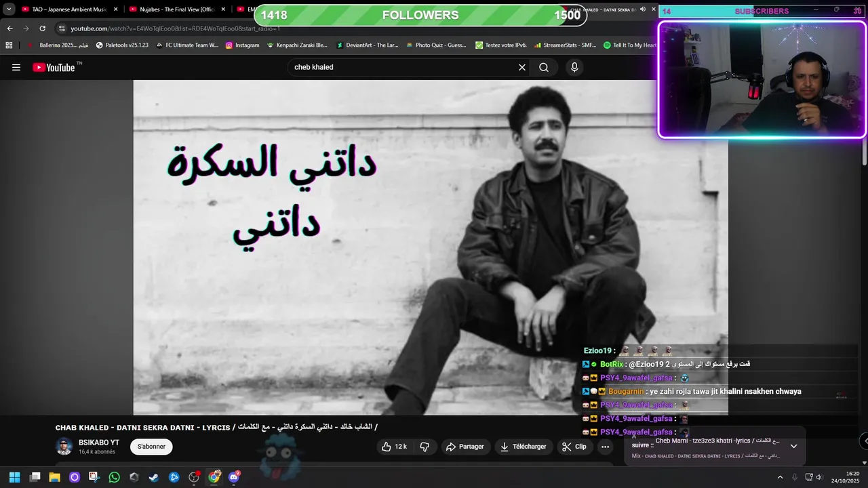This screenshot has height=488, width=868.
Task: Dislike the video with thumbs-down
Action: (x=425, y=447)
